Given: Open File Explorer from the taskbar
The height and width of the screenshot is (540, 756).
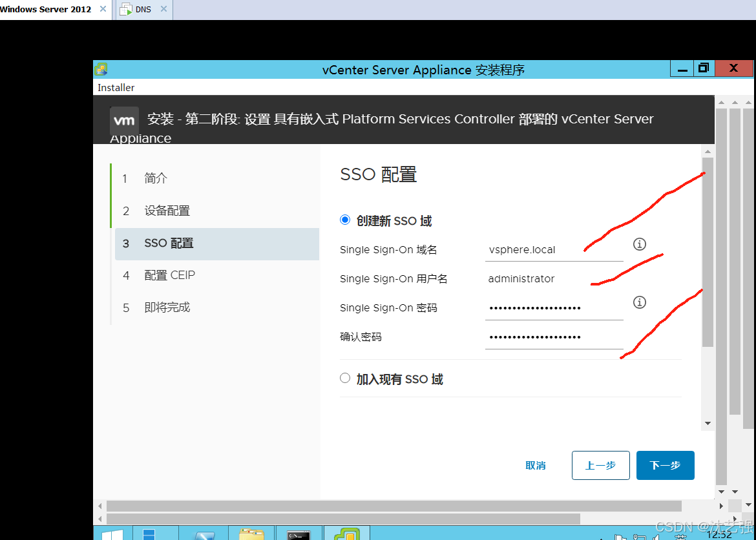Looking at the screenshot, I should (x=251, y=534).
